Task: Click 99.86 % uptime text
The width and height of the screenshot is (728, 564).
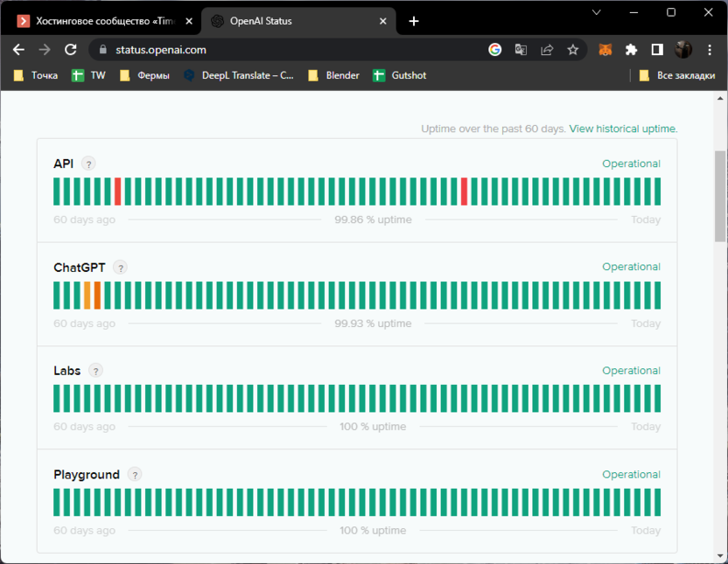Action: point(373,219)
